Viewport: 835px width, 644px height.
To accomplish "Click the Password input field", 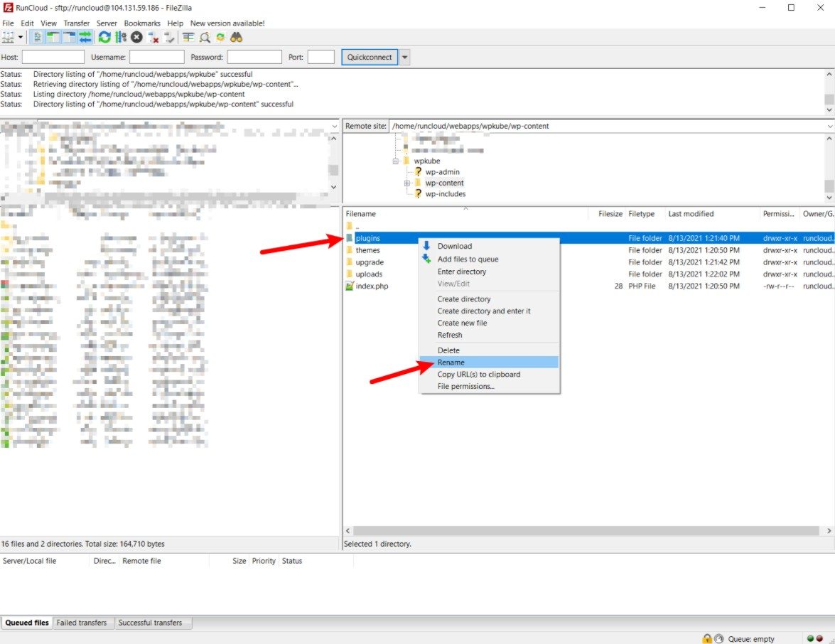I will tap(254, 57).
